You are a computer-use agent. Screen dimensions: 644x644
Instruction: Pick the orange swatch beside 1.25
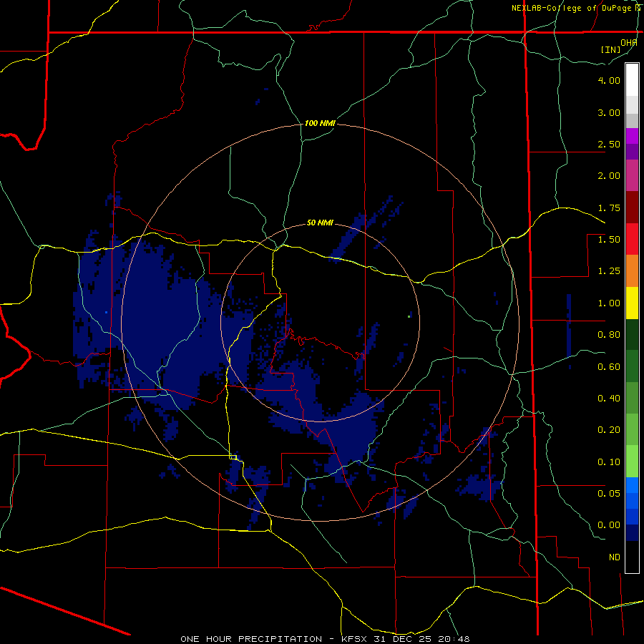tap(632, 271)
